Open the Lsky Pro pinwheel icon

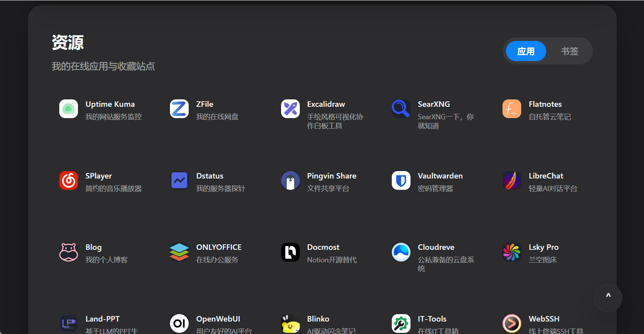(x=512, y=252)
